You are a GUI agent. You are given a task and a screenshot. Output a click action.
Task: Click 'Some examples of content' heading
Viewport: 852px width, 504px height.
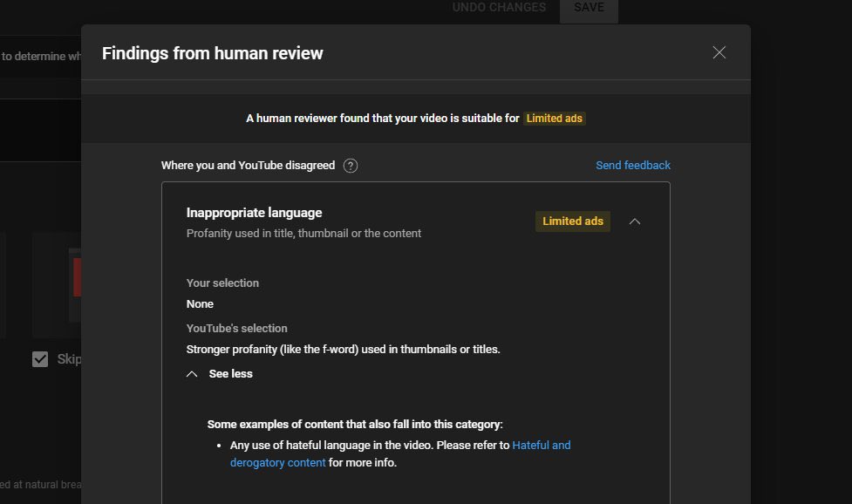(355, 424)
